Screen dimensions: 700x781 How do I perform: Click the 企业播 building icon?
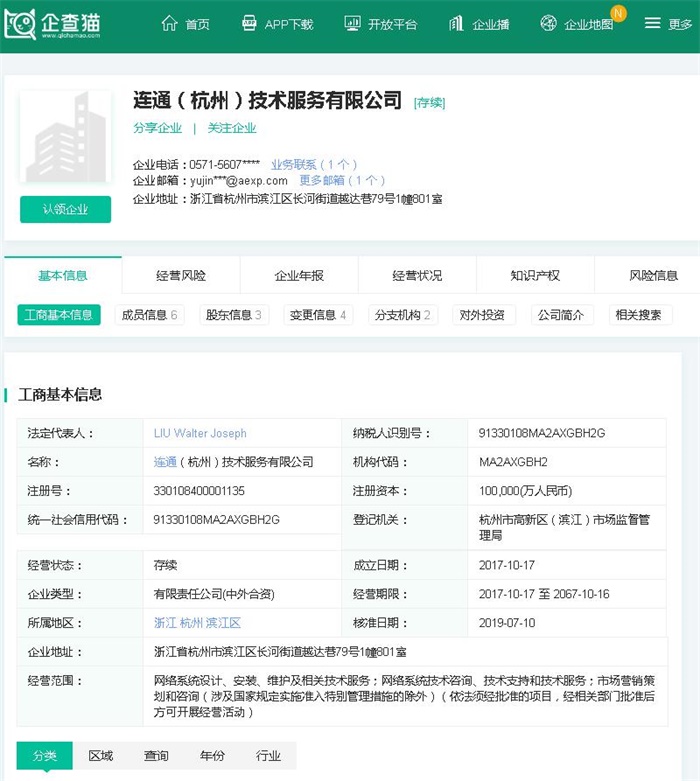point(456,23)
